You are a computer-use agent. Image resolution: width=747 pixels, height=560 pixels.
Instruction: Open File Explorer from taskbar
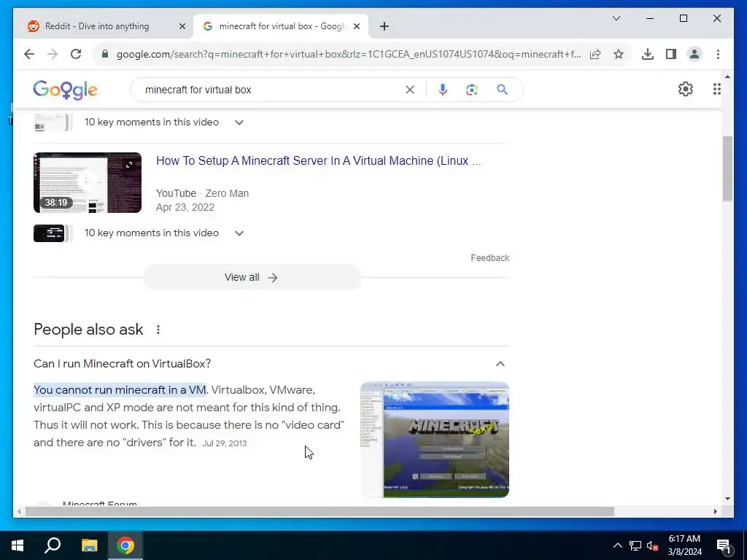89,545
